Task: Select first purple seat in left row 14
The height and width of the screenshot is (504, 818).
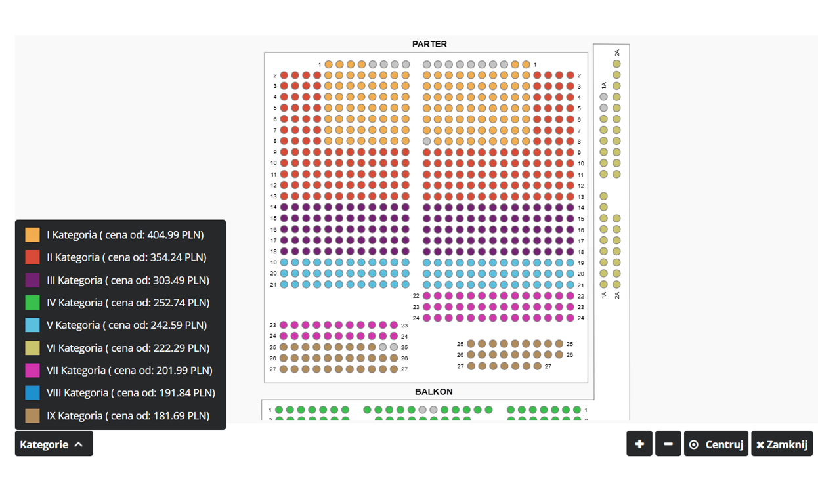Action: pyautogui.click(x=284, y=207)
